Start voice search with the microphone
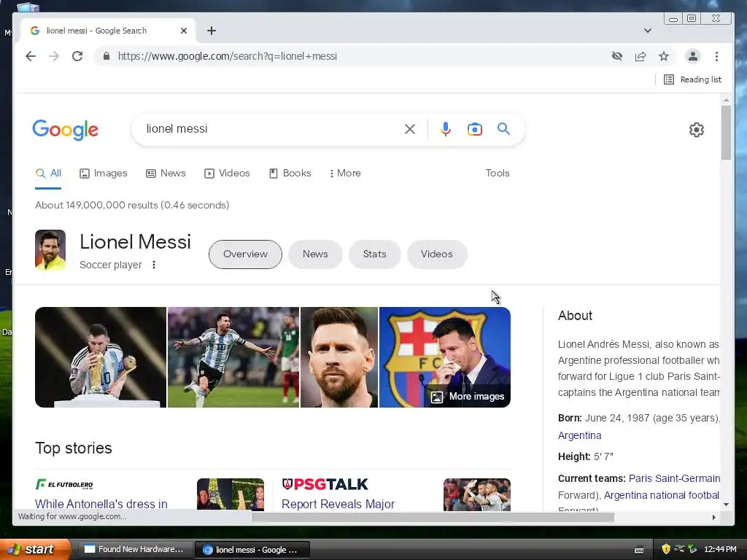The image size is (747, 560). (x=446, y=129)
